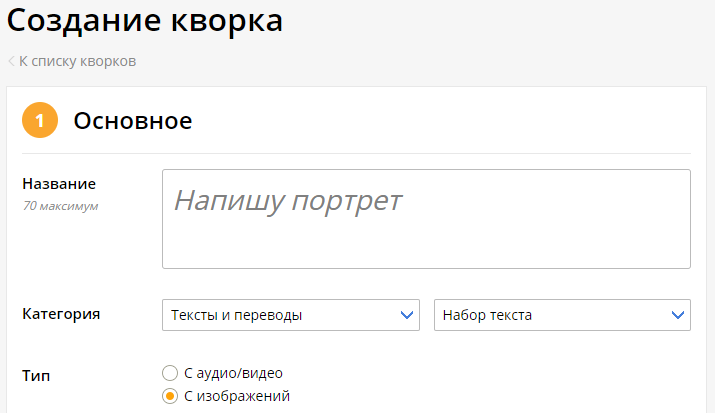Click the Название field label
The width and height of the screenshot is (715, 413).
59,184
